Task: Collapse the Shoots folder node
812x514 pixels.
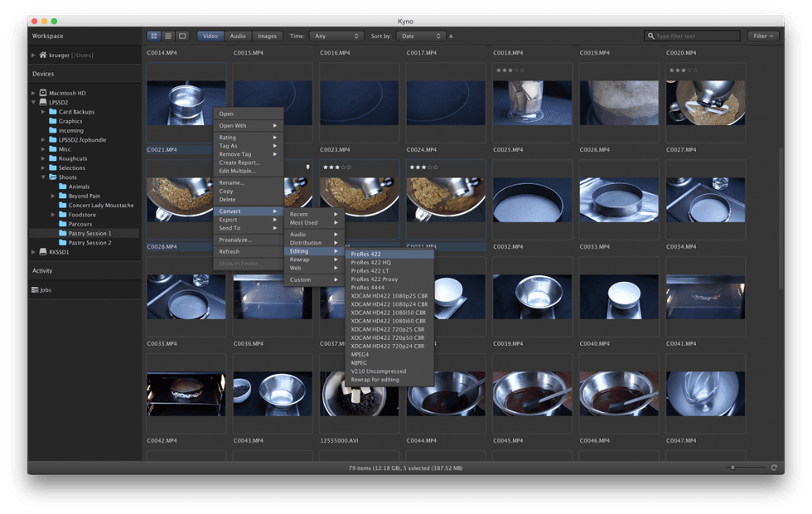Action: click(x=43, y=177)
